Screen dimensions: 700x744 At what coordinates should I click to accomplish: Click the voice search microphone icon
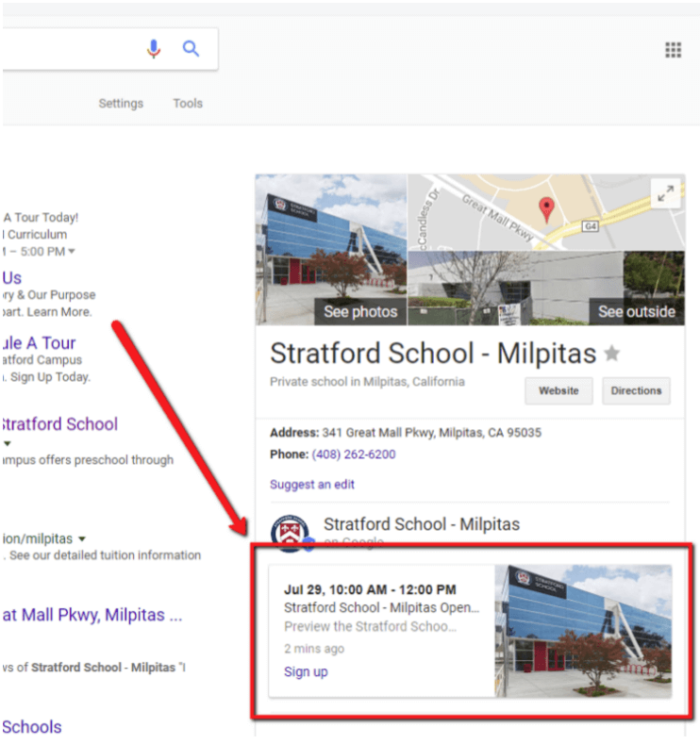click(x=153, y=49)
